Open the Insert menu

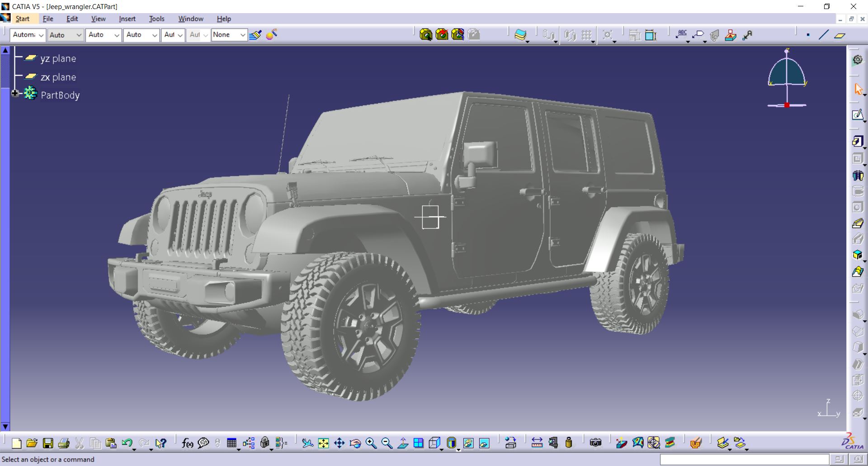point(127,19)
